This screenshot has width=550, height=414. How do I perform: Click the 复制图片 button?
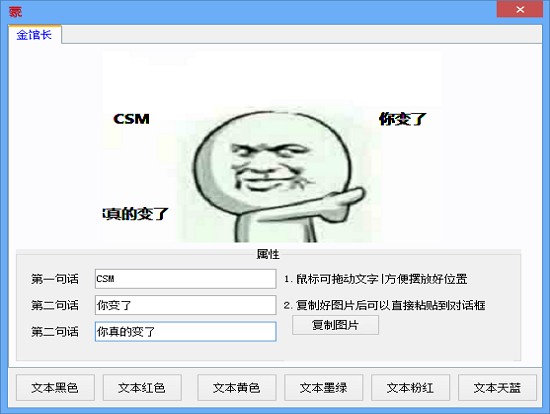pos(335,325)
